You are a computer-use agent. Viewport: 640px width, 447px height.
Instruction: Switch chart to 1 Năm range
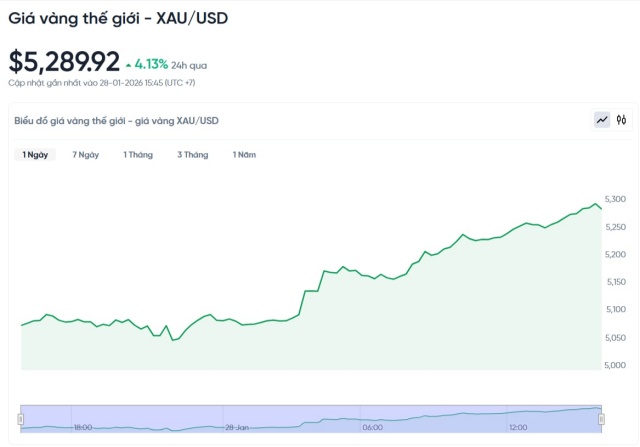244,155
